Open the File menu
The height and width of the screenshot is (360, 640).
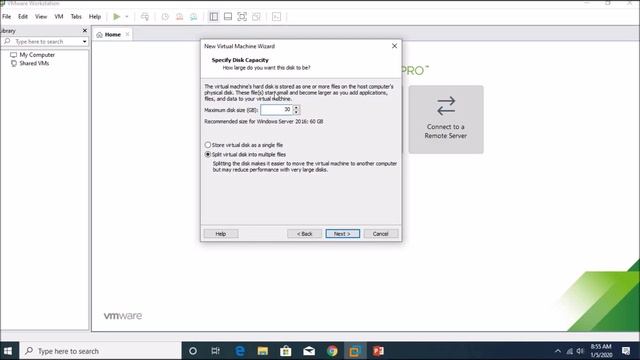(7, 17)
